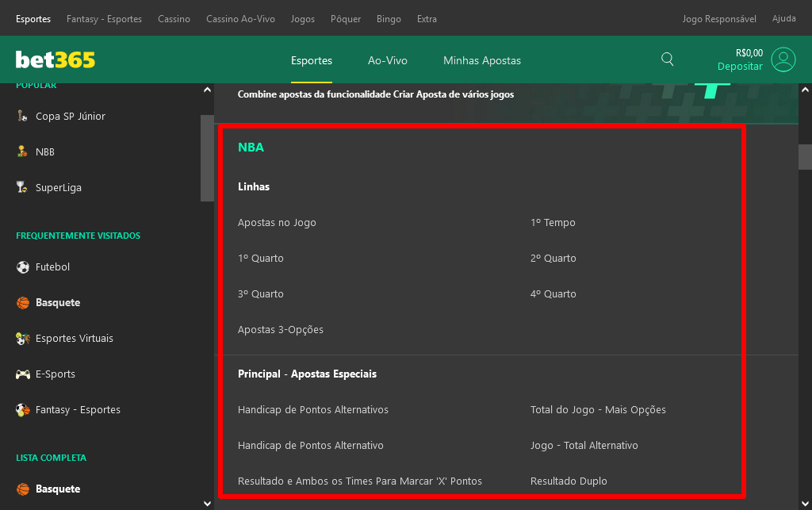
Task: Click sidebar scrollbar down arrow
Action: [207, 504]
